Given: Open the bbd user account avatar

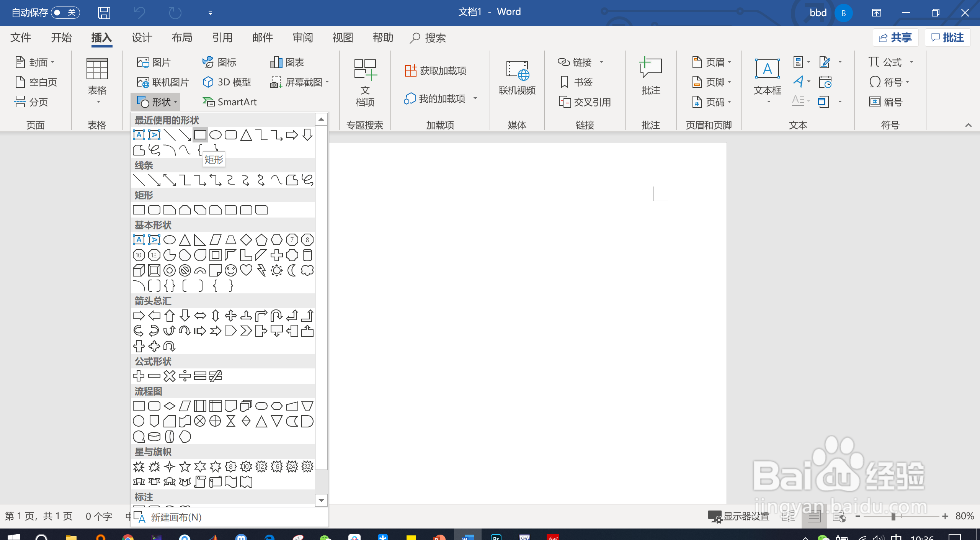Looking at the screenshot, I should [x=843, y=13].
